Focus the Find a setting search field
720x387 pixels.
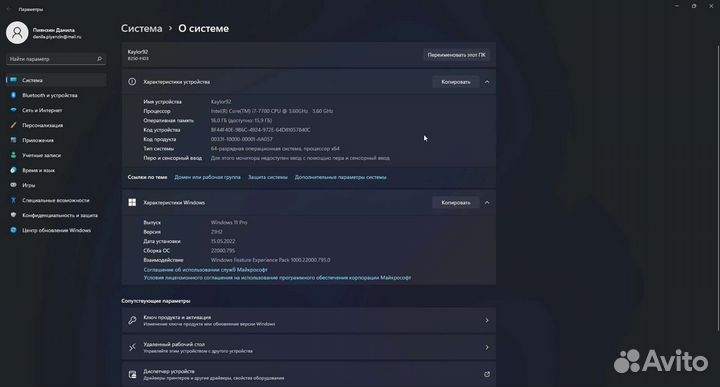click(56, 59)
